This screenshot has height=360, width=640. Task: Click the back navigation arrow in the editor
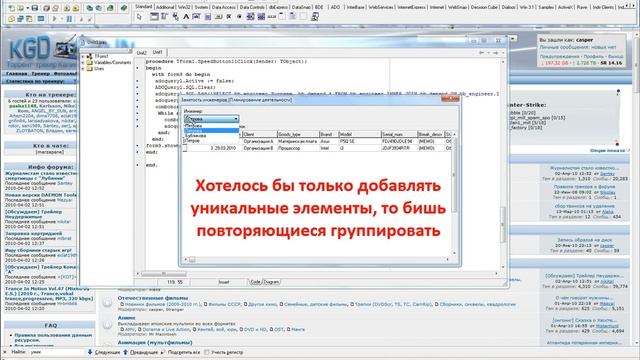click(482, 53)
